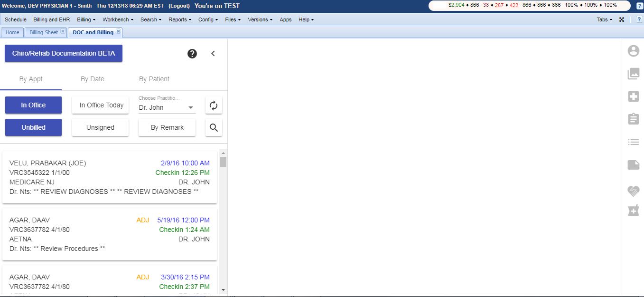Click the refresh appointments icon
644x297 pixels.
214,105
